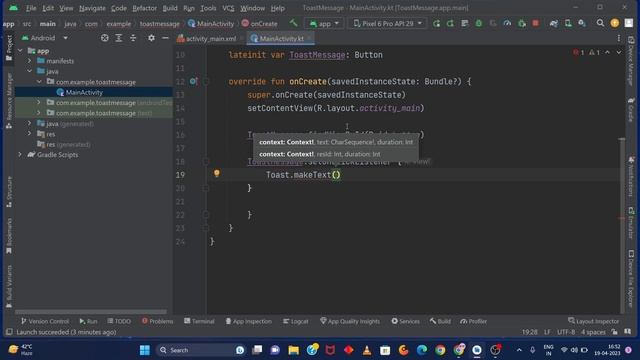Open Project panel settings gear

[151, 38]
